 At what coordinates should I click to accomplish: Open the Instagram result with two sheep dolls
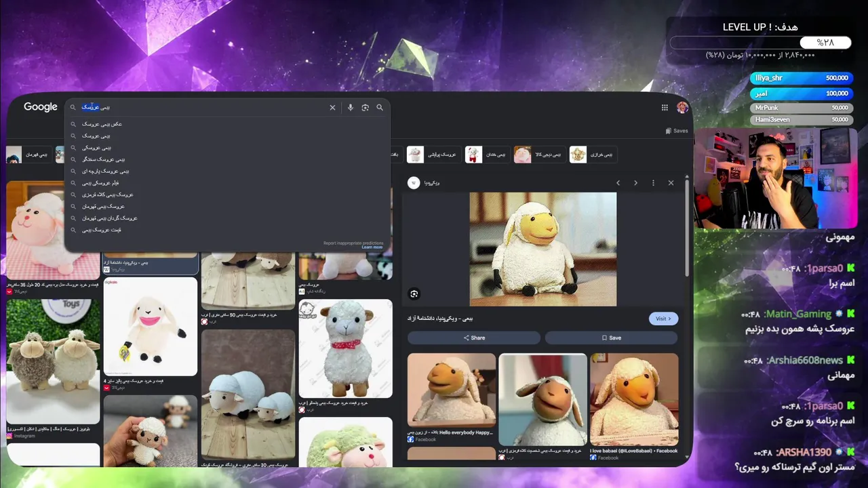tap(53, 362)
